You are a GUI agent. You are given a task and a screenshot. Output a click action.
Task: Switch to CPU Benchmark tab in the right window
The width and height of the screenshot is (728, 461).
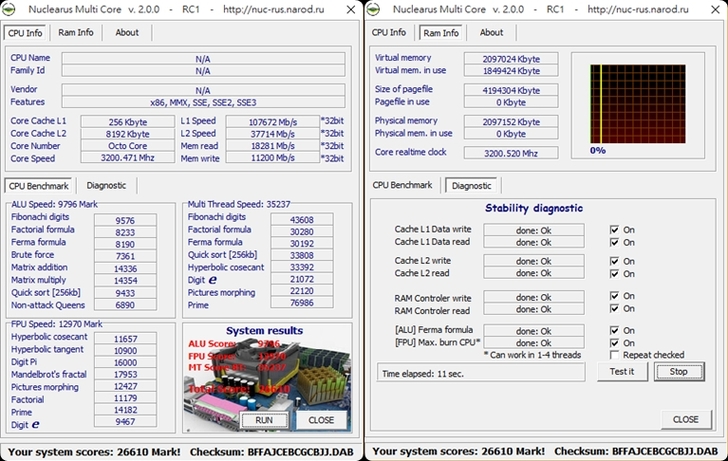pyautogui.click(x=403, y=185)
